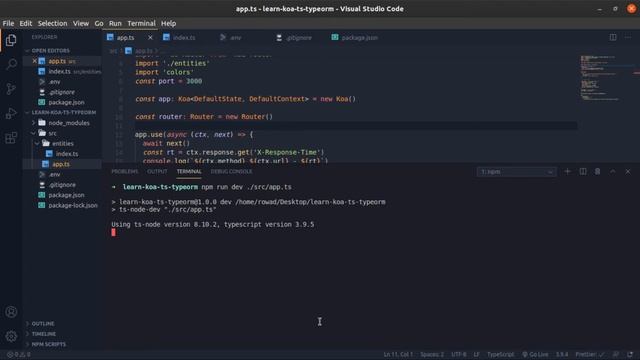Open the Explorer view in activity bar

pyautogui.click(x=11, y=40)
